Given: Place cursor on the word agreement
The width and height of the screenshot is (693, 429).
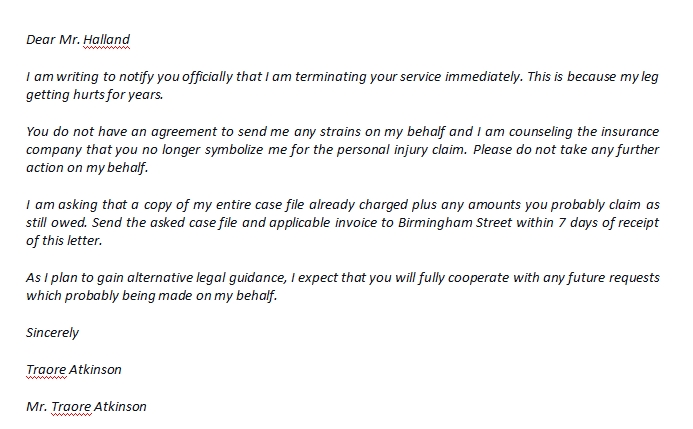Looking at the screenshot, I should pyautogui.click(x=184, y=132).
